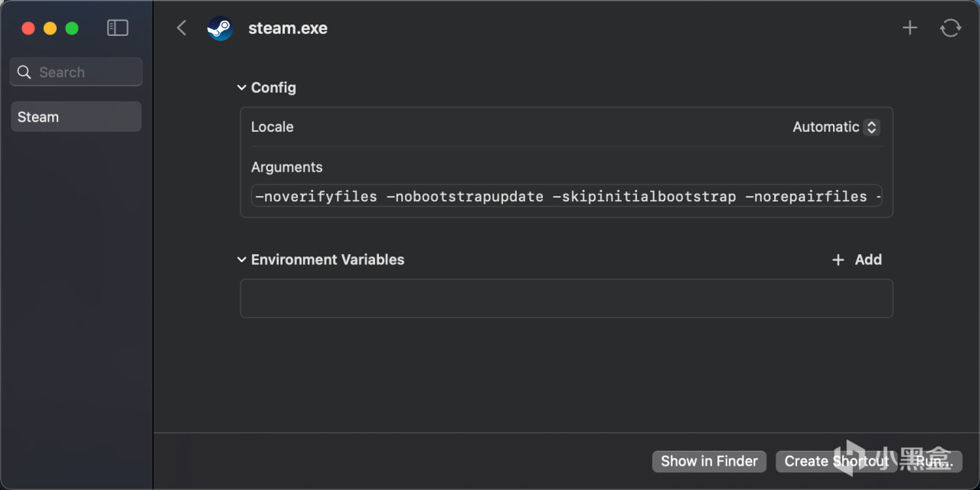Click the empty environment variables list box
The image size is (980, 490).
pos(567,298)
